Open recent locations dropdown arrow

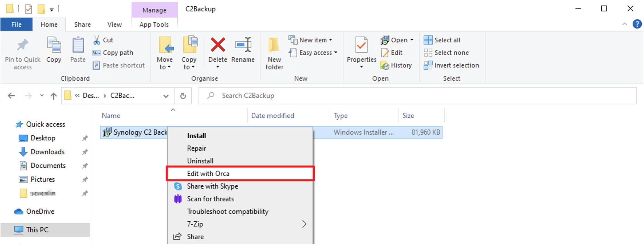[x=42, y=96]
